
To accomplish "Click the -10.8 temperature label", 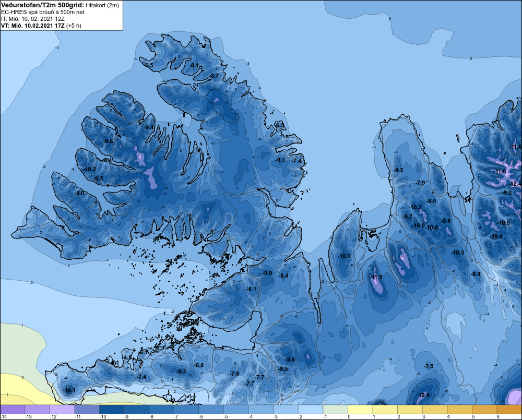I will pyautogui.click(x=432, y=227).
